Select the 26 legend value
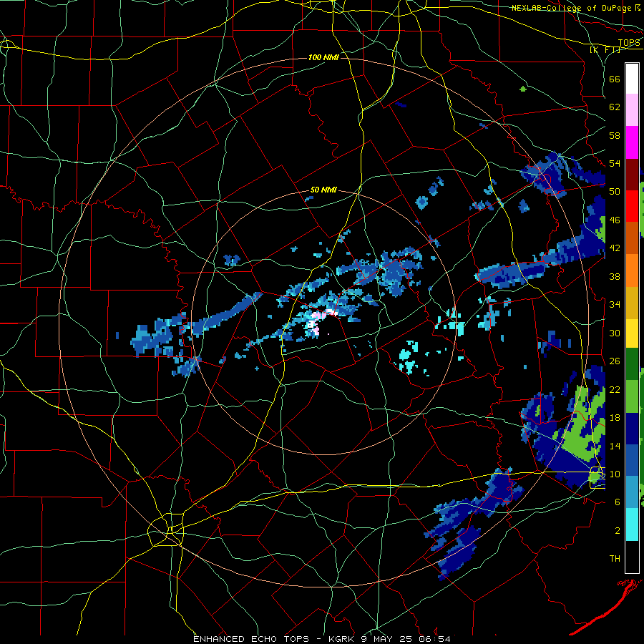 pos(615,361)
